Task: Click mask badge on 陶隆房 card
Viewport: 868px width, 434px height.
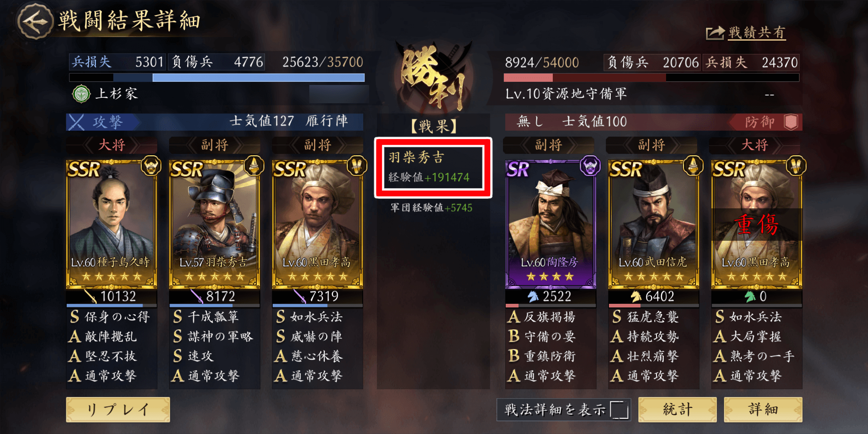Action: click(x=590, y=166)
